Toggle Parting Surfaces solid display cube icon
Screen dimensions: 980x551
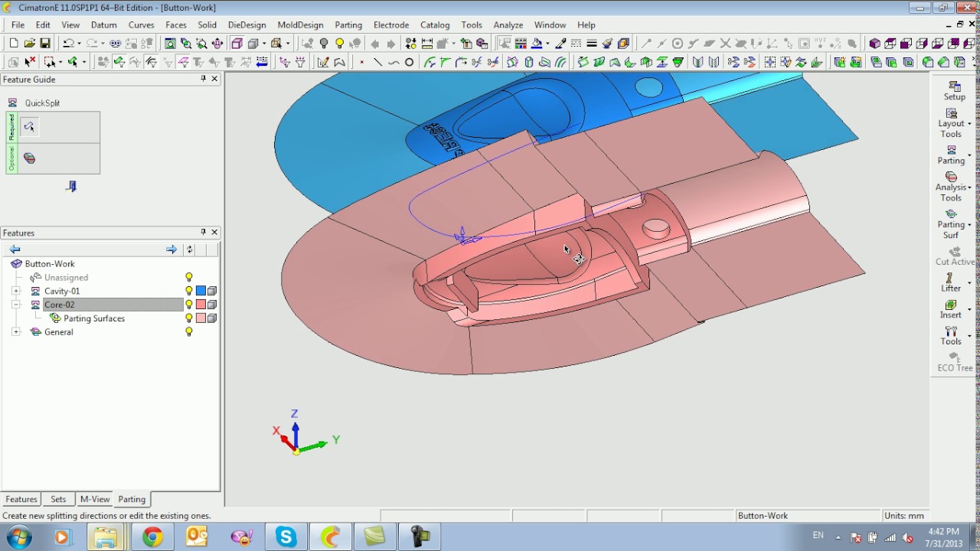tap(212, 318)
